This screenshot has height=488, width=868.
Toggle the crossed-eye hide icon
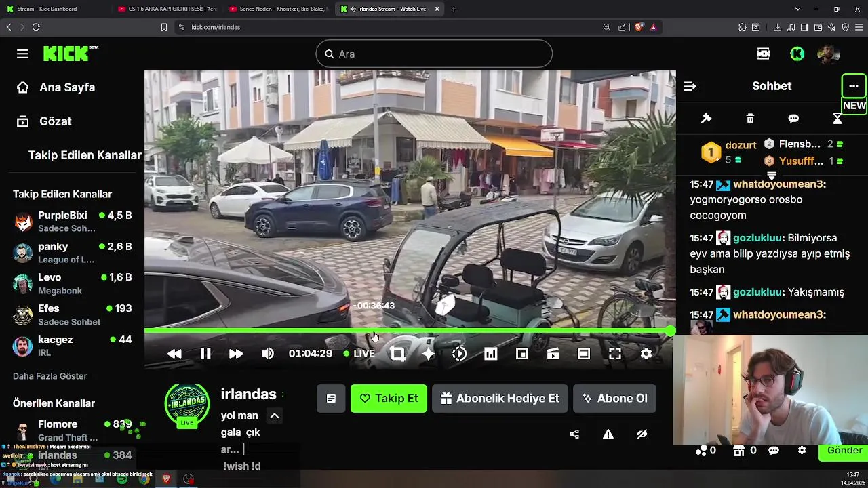(x=642, y=434)
